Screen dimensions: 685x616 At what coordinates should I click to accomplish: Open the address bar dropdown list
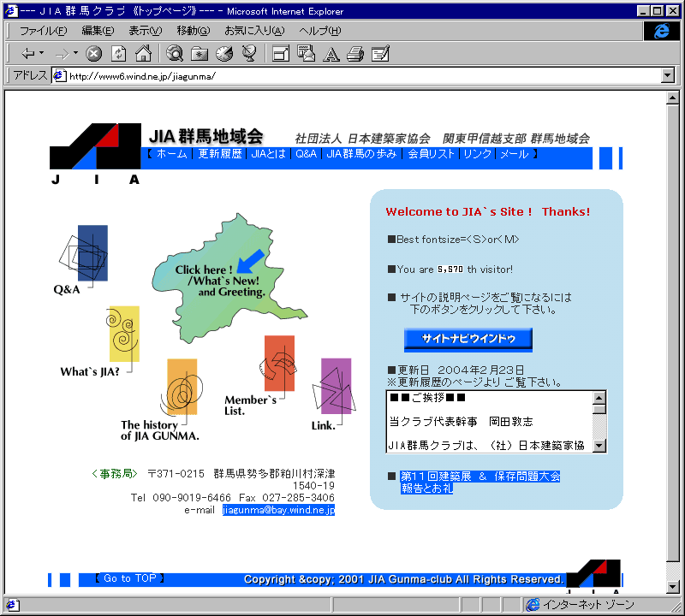667,76
